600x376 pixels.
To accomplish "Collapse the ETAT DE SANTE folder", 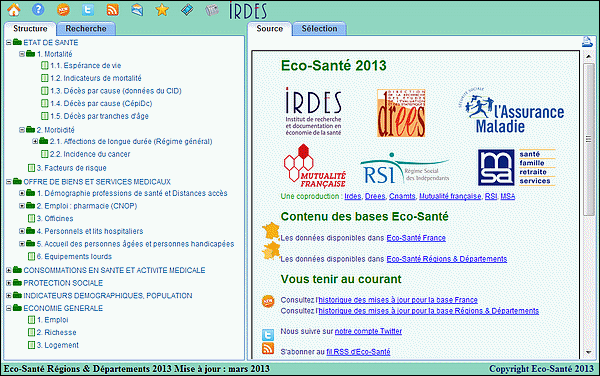I will pyautogui.click(x=8, y=43).
